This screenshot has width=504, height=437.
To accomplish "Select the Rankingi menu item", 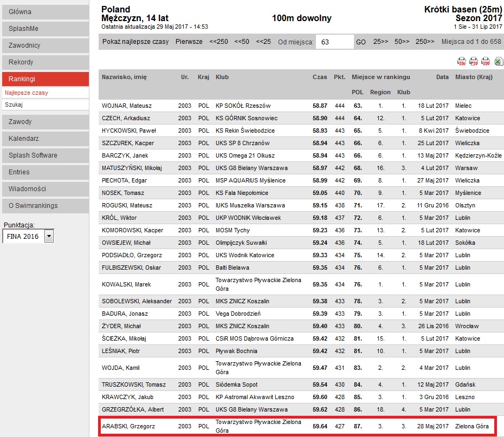I will point(46,79).
